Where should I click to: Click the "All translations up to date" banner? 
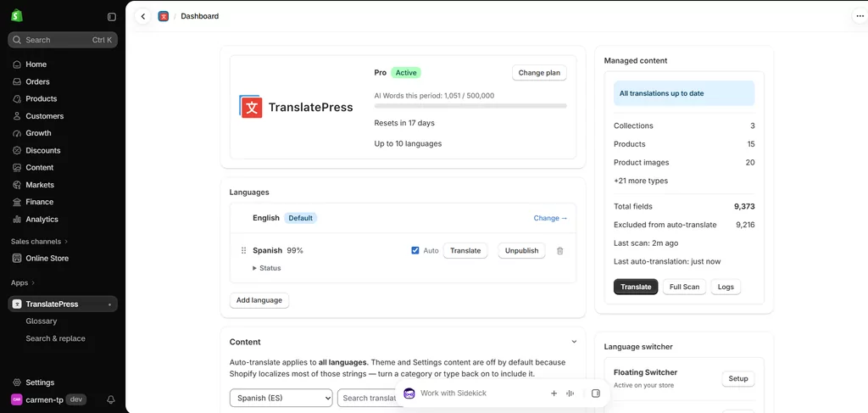pos(684,93)
